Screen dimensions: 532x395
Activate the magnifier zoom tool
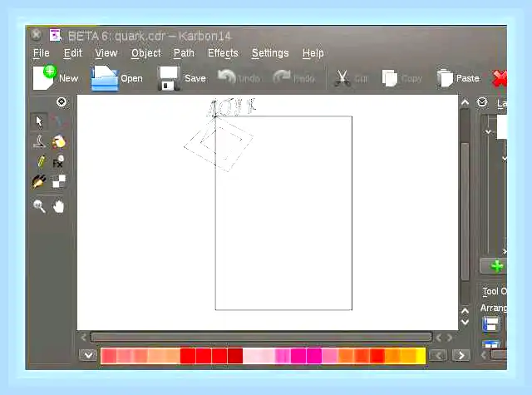pos(39,206)
